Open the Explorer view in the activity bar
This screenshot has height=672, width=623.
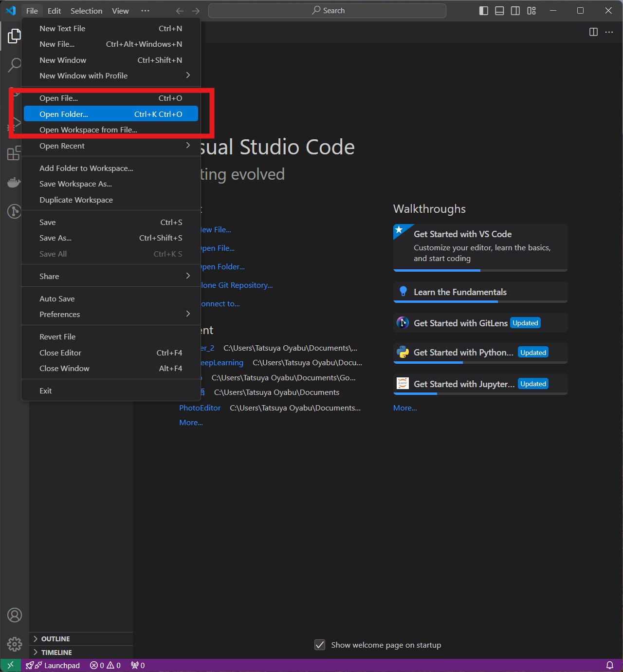(15, 36)
